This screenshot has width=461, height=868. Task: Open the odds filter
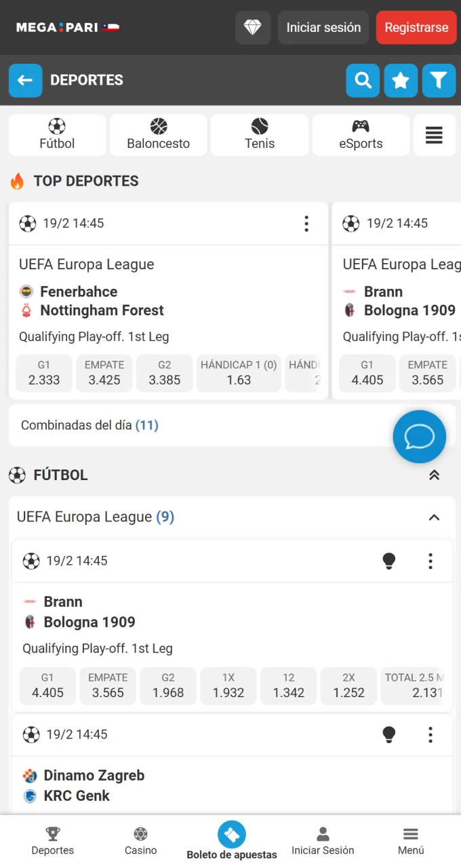(x=439, y=80)
